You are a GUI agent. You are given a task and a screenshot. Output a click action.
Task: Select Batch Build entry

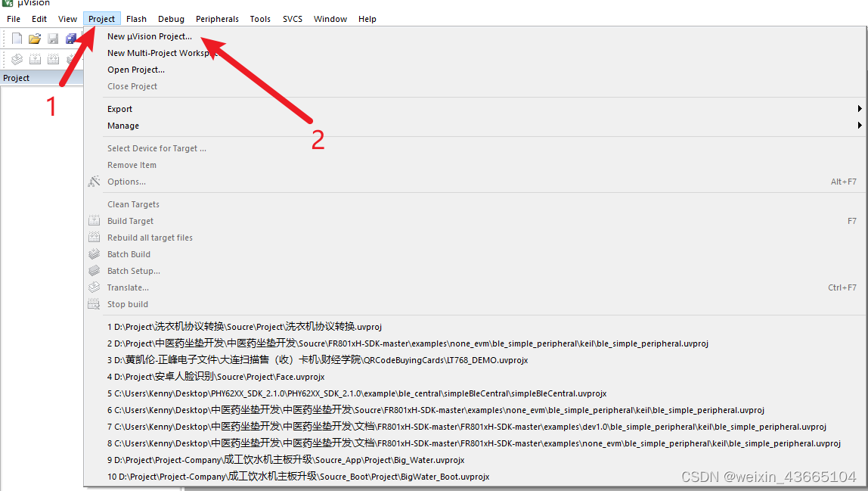point(475,253)
